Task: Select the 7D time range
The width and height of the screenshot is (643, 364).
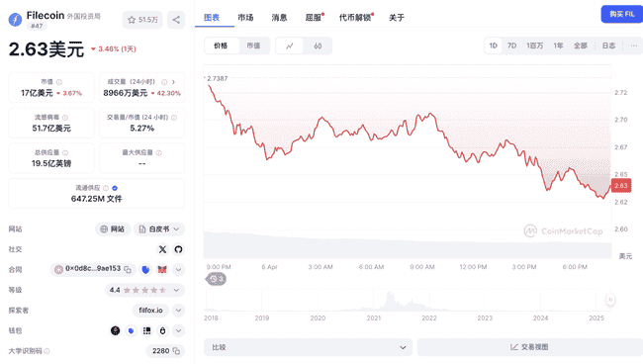Action: coord(511,45)
